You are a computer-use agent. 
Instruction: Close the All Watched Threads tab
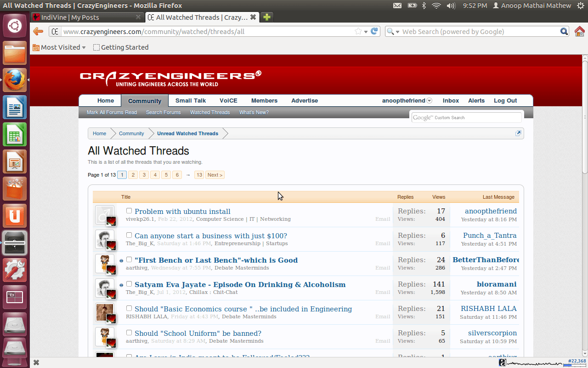click(253, 17)
